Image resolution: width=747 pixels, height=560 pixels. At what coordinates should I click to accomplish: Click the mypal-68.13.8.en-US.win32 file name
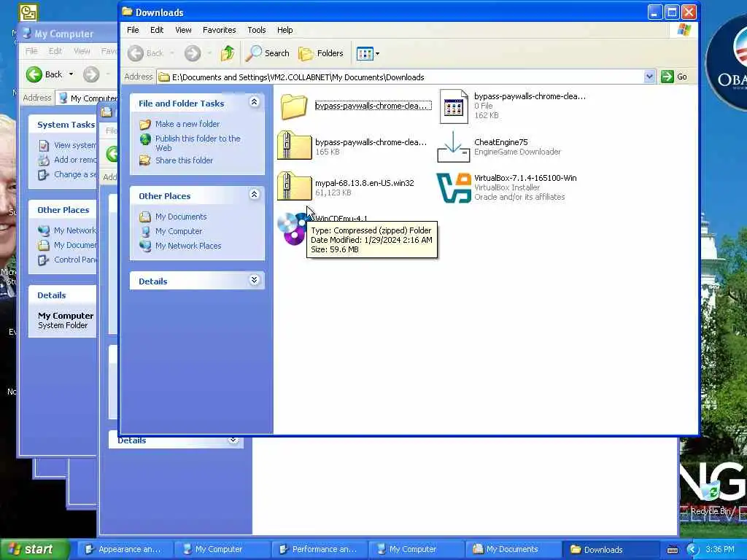click(365, 183)
